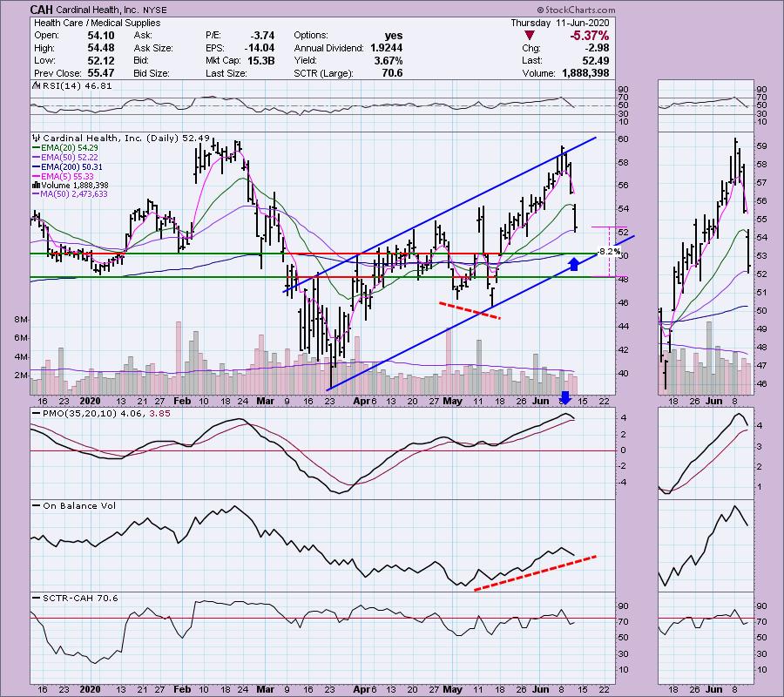Image resolution: width=784 pixels, height=697 pixels.
Task: Click the CAH ticker symbol in the header
Action: 42,10
